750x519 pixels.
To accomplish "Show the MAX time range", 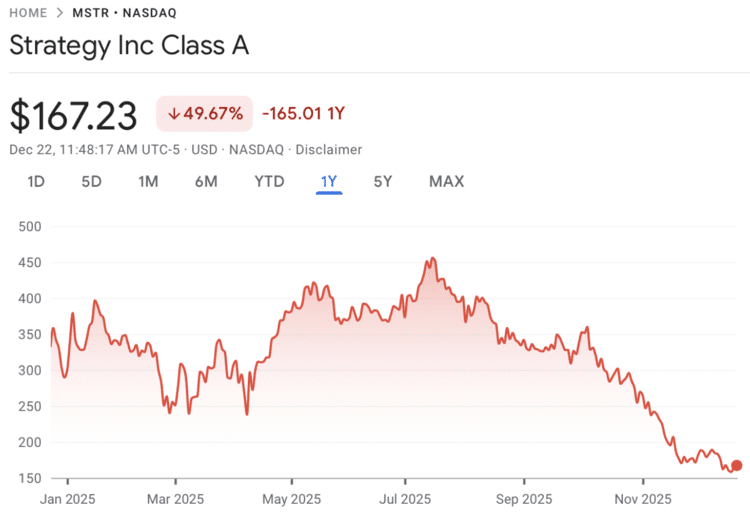I will click(446, 182).
